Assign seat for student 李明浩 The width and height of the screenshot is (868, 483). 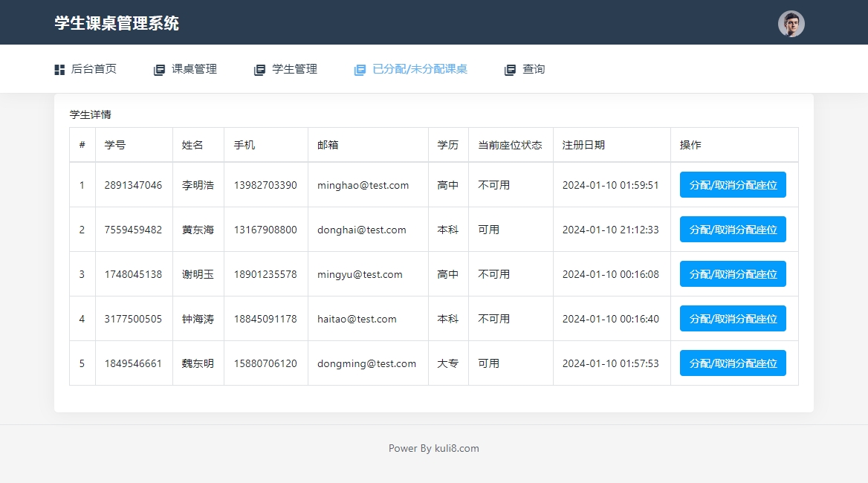click(x=733, y=185)
